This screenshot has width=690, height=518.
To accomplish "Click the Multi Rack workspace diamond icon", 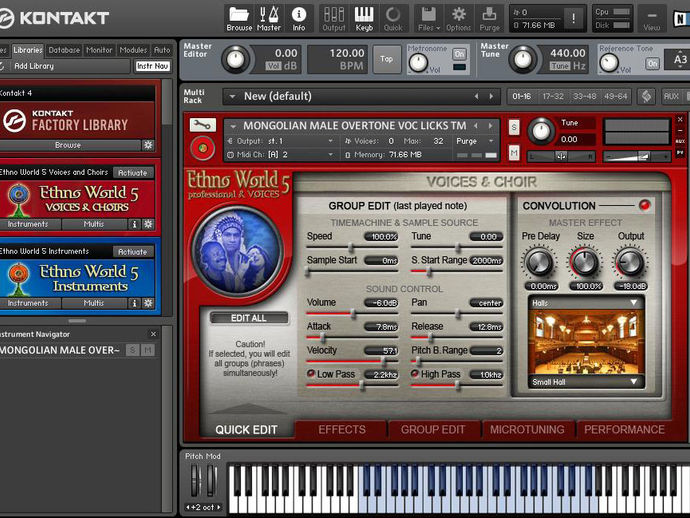I will [x=646, y=96].
